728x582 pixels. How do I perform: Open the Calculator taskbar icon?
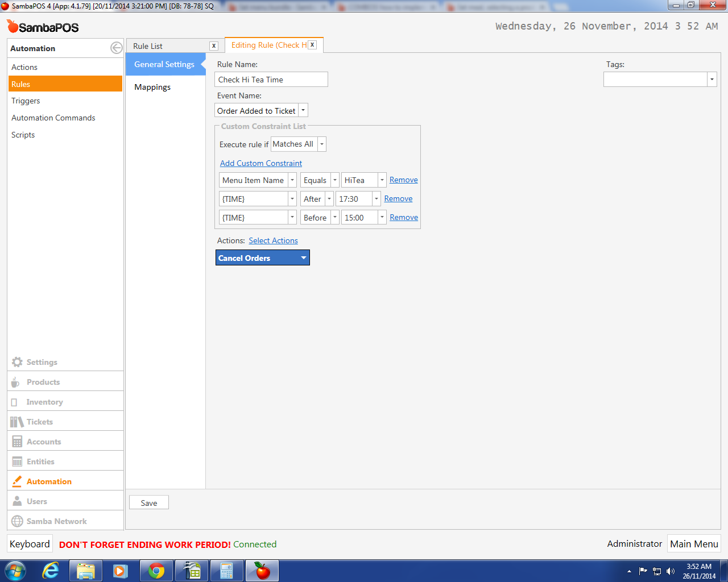227,571
